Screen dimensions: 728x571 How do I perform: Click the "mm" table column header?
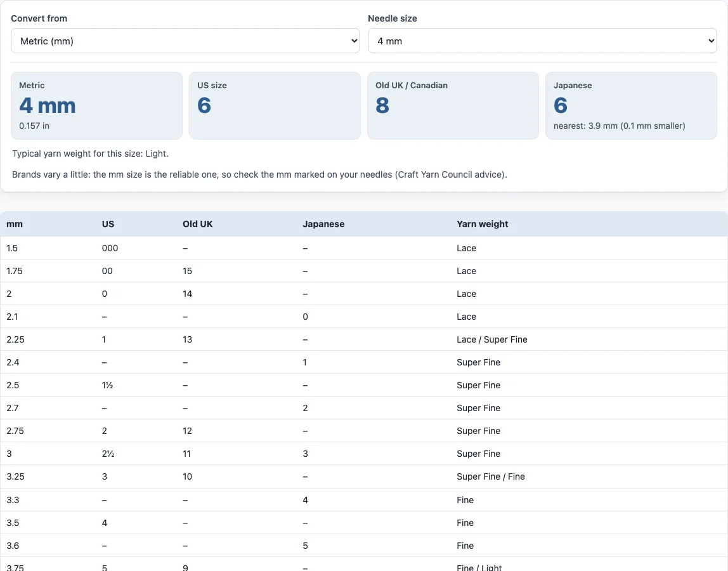click(x=15, y=224)
